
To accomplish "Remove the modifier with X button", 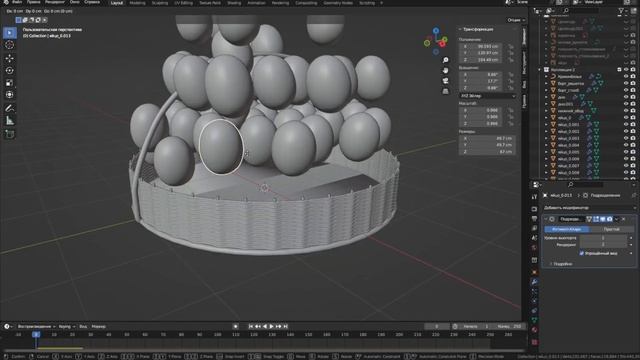I will pos(623,219).
